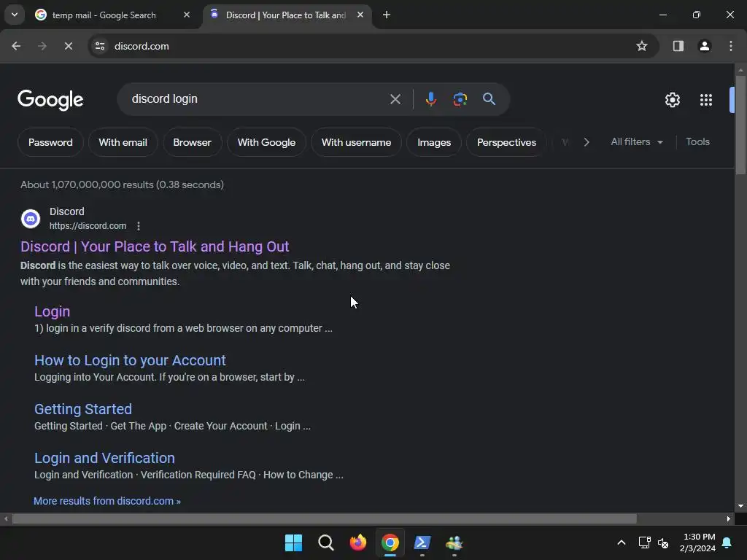The image size is (747, 560).
Task: Open the tab search dropdown arrow
Action: tap(15, 15)
